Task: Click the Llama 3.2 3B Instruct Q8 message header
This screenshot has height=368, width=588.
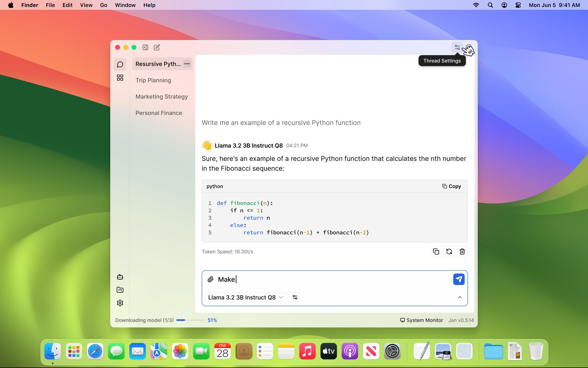Action: (x=249, y=146)
